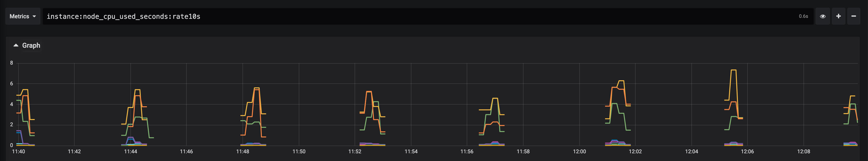Click the query input field
The width and height of the screenshot is (868, 161).
pos(428,16)
